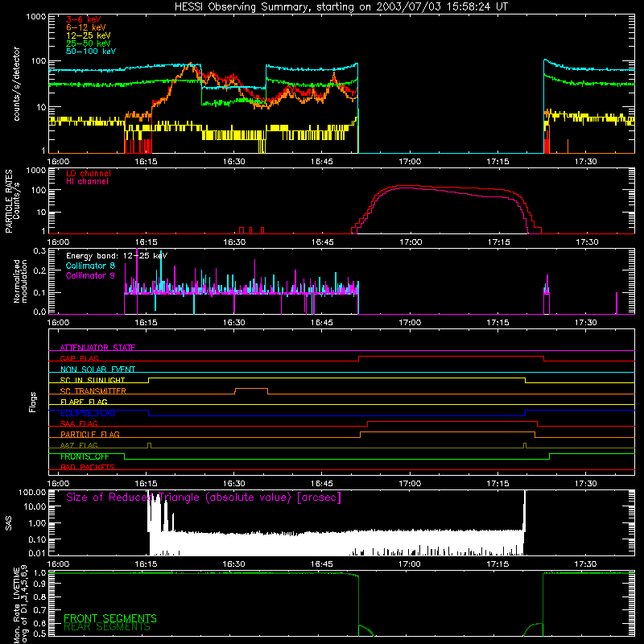Click Size of Reduced Triangle label

tap(204, 497)
